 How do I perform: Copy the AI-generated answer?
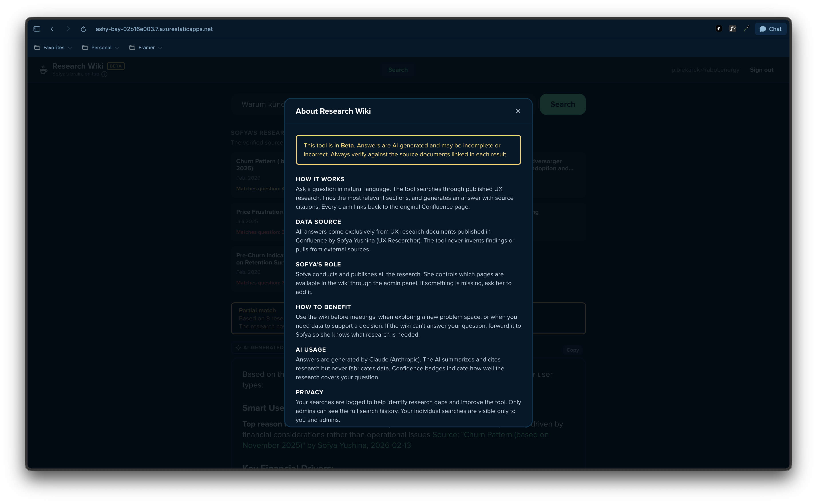click(572, 350)
